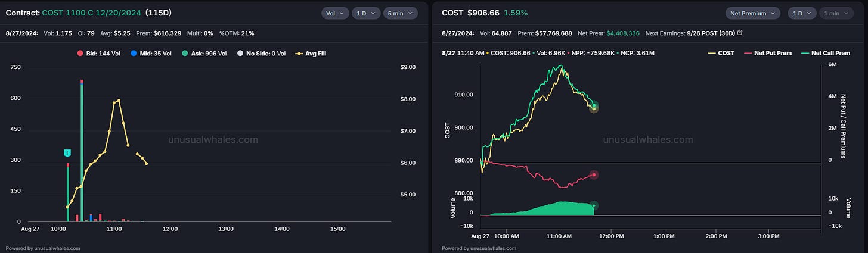The width and height of the screenshot is (868, 253).
Task: Click the tallest green ask volume bar
Action: (x=82, y=152)
